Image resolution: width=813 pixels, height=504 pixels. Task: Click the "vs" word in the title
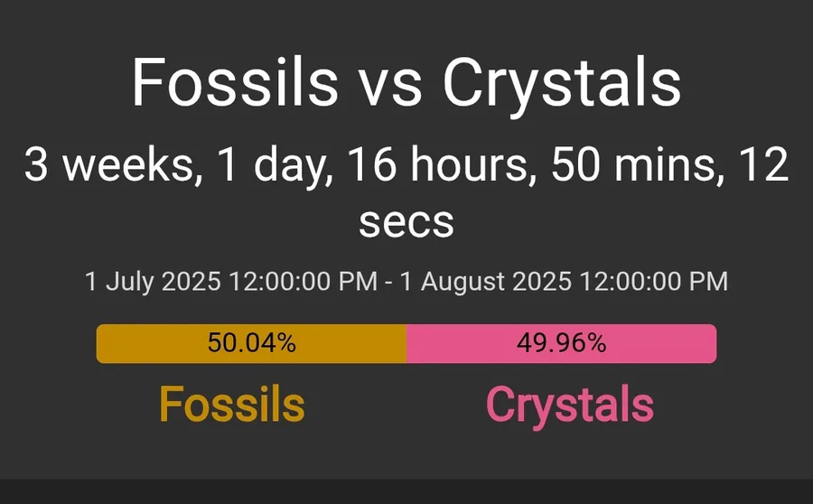coord(391,90)
